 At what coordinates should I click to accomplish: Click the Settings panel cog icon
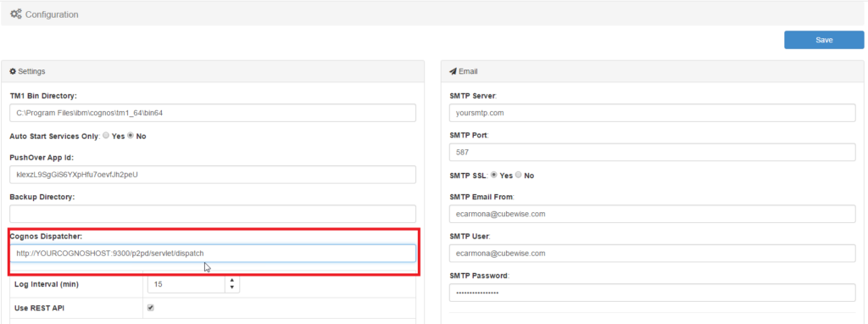pyautogui.click(x=14, y=71)
